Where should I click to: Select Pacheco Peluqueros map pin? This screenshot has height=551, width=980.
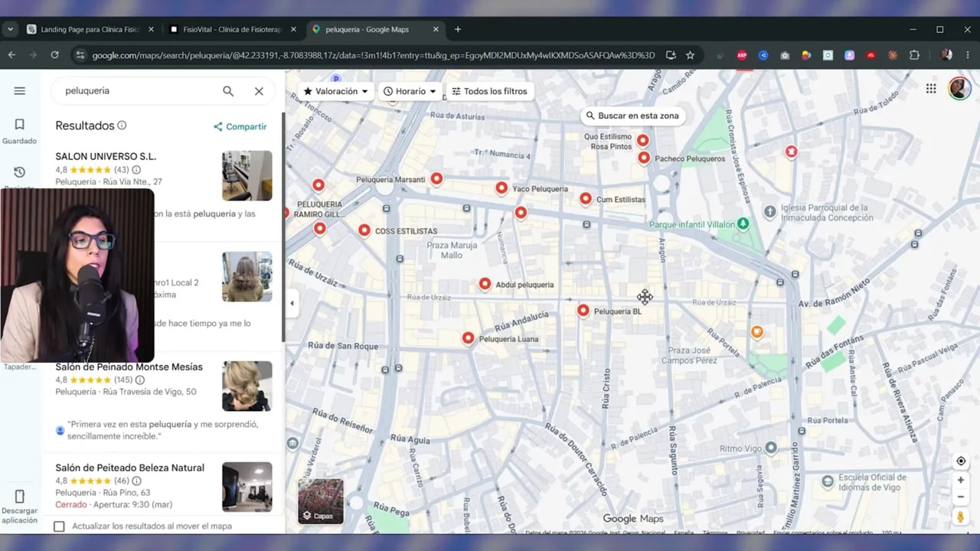(x=644, y=158)
